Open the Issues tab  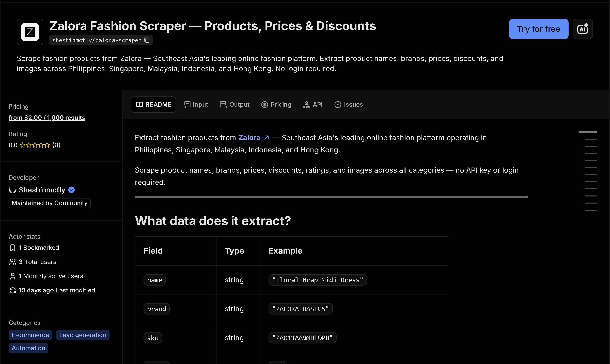pos(349,105)
